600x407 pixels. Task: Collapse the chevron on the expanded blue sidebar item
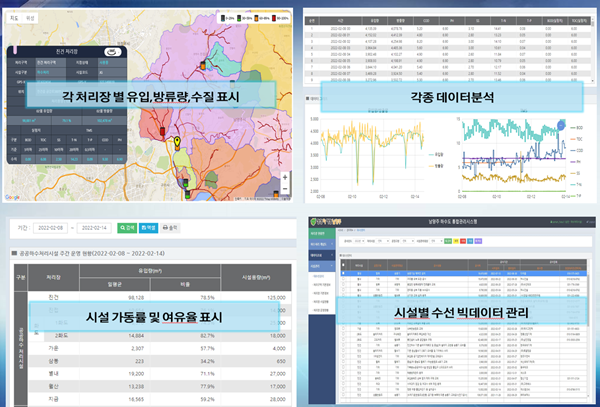tap(332, 265)
